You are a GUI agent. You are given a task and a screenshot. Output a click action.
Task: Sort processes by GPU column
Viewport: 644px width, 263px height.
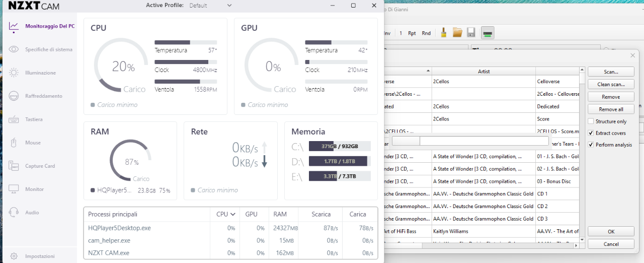point(251,214)
